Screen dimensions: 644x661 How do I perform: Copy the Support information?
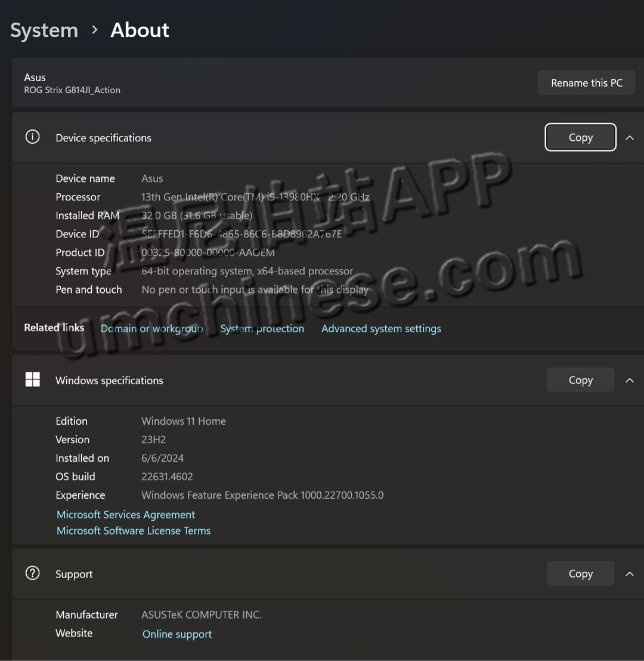point(580,574)
